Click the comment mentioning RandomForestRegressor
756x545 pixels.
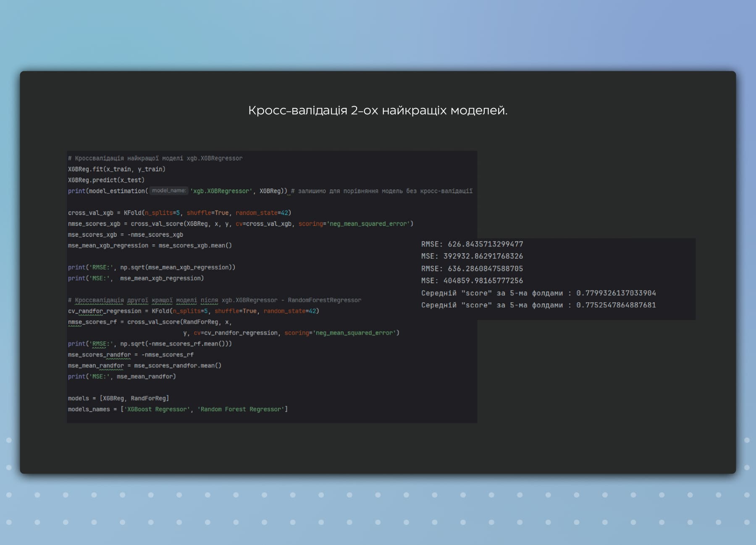click(x=215, y=300)
